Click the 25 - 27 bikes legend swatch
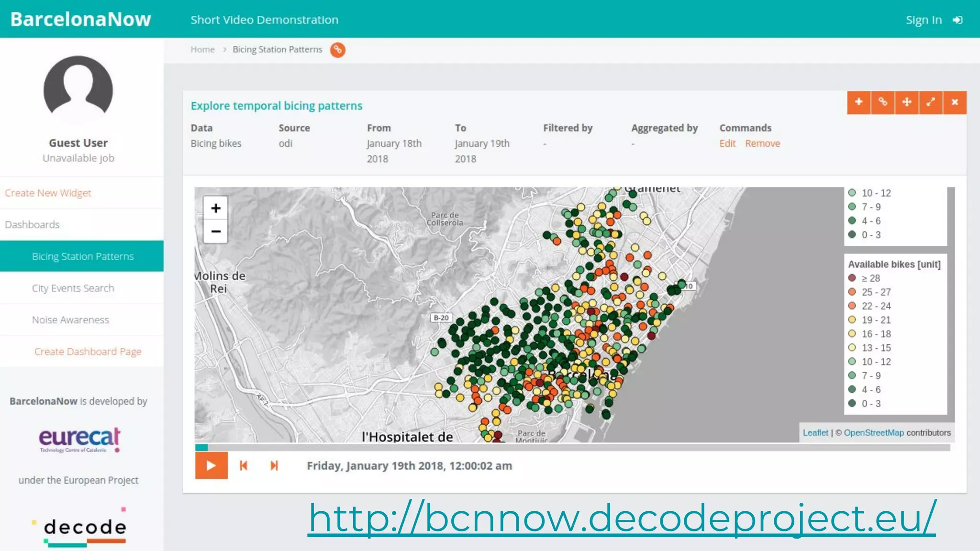Screen dimensions: 980x551 852,292
